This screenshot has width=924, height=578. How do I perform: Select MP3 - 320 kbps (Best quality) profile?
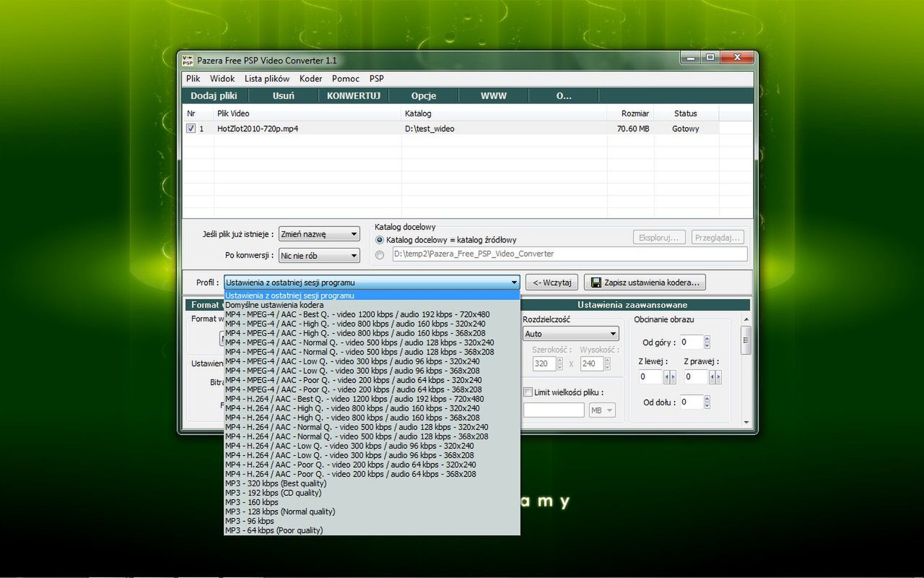click(372, 483)
